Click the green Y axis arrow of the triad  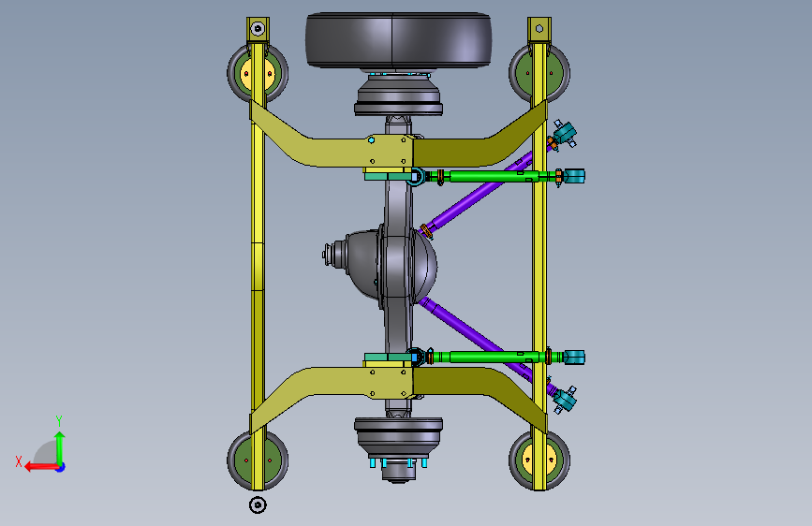coord(60,447)
